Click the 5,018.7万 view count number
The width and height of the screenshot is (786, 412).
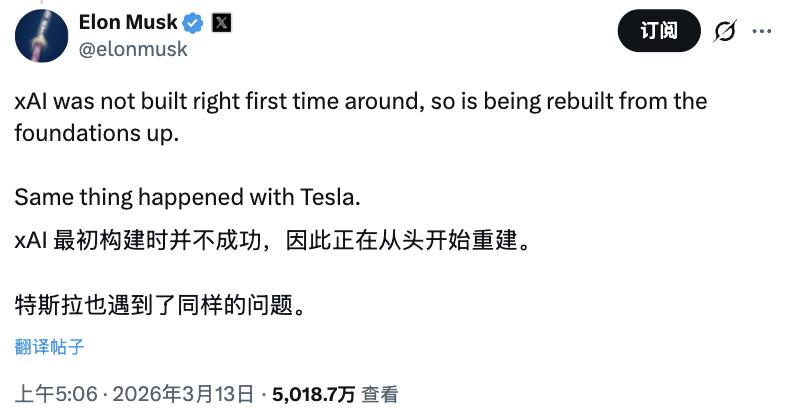click(x=312, y=394)
